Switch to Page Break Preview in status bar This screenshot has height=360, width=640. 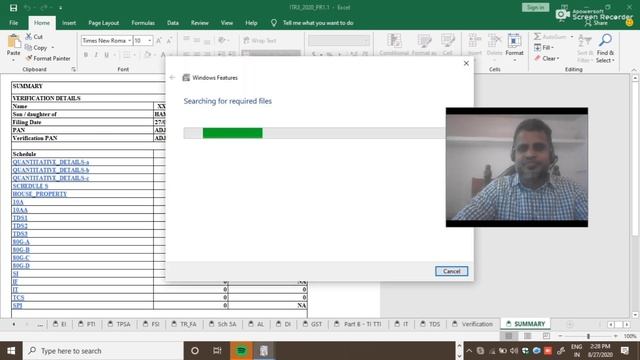(x=546, y=336)
